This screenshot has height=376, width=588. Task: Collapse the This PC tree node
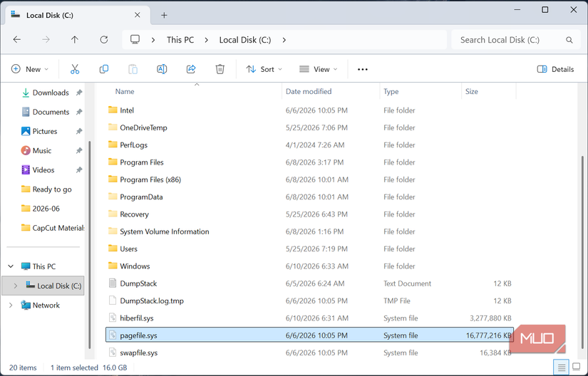click(11, 266)
